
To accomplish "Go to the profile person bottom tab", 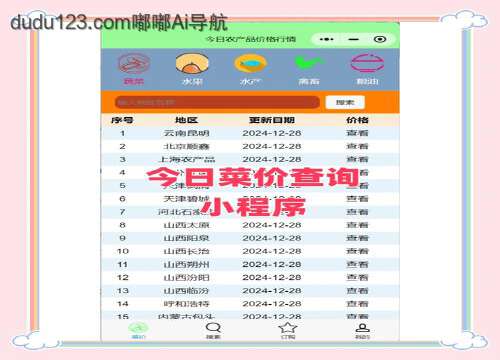I will (362, 331).
